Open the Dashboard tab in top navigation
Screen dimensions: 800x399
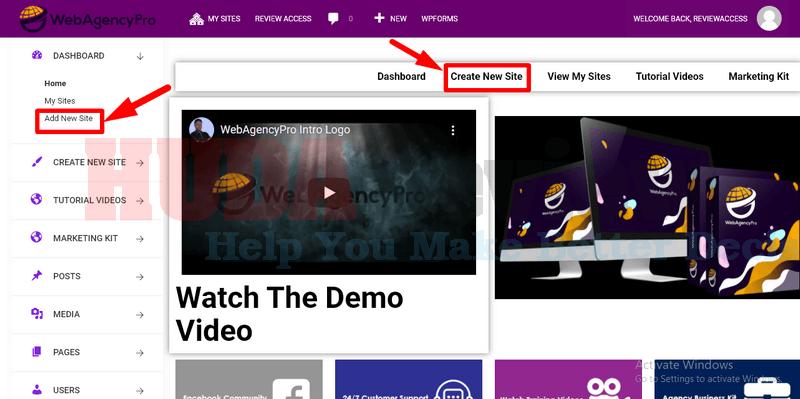tap(402, 77)
